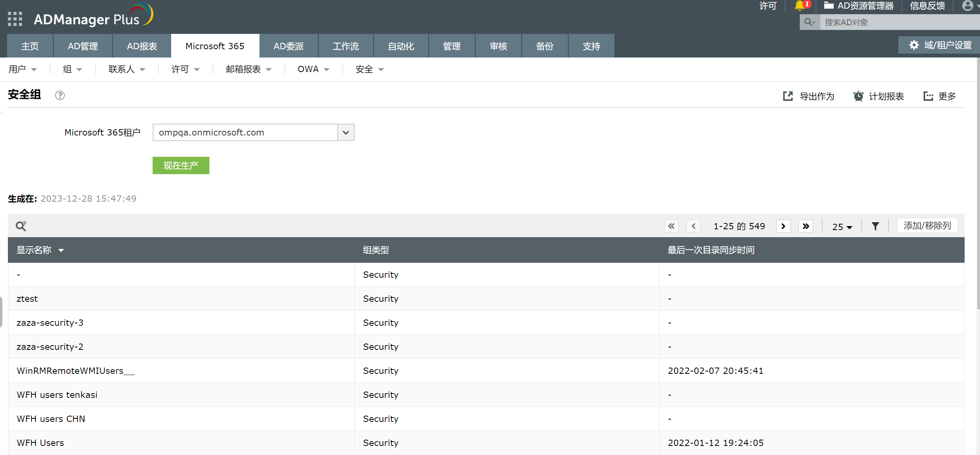Viewport: 980px width, 455px height.
Task: Click the user profile avatar icon
Action: [x=967, y=6]
